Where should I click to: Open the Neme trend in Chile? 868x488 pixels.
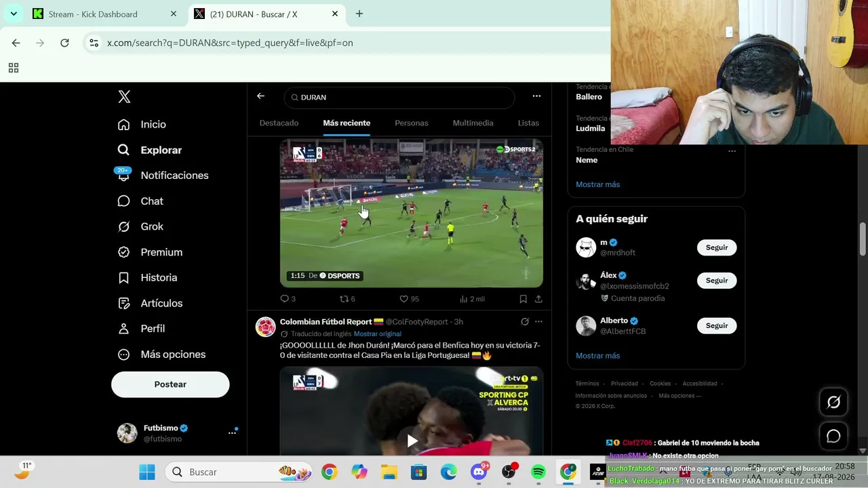pyautogui.click(x=587, y=160)
